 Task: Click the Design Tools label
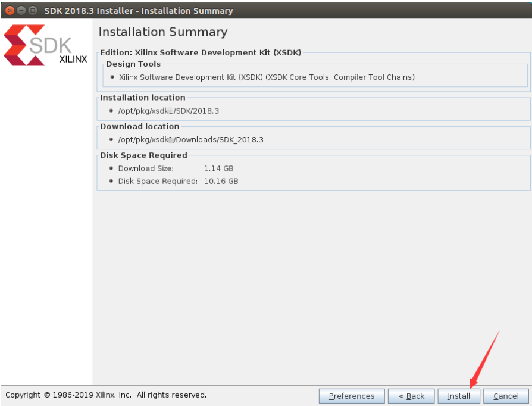click(x=133, y=64)
